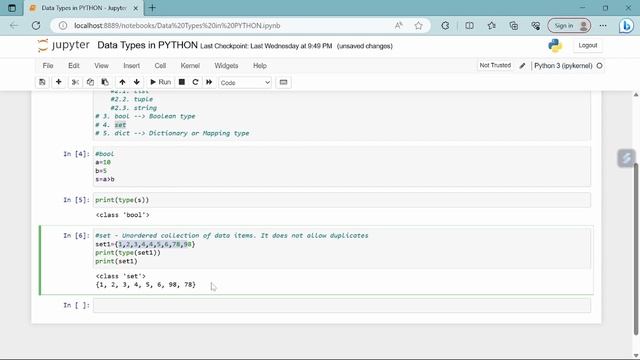Click the pencil edit mode icon
Screen dimensions: 640x360
point(522,66)
